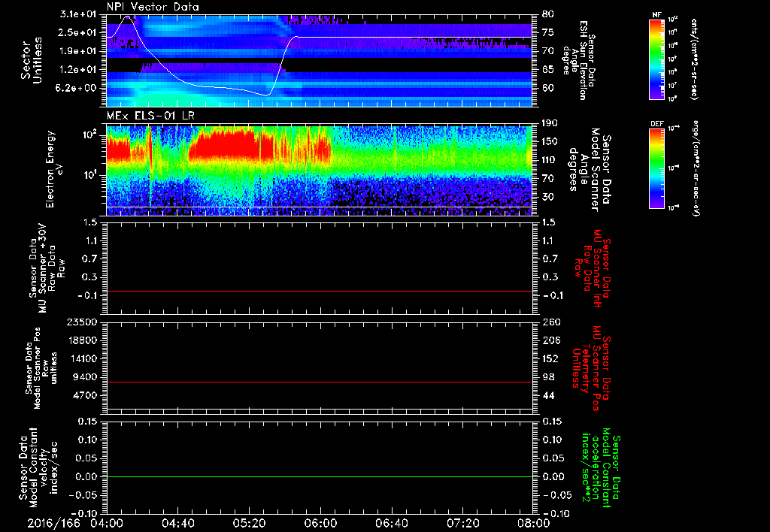Select the 'NPI Vector Data' panel title
770x532 pixels.
point(153,7)
